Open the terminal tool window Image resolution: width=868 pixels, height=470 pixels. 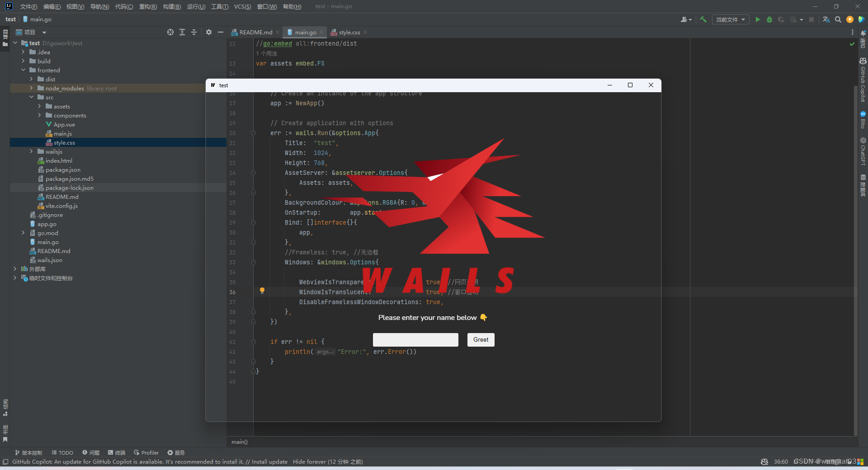117,452
